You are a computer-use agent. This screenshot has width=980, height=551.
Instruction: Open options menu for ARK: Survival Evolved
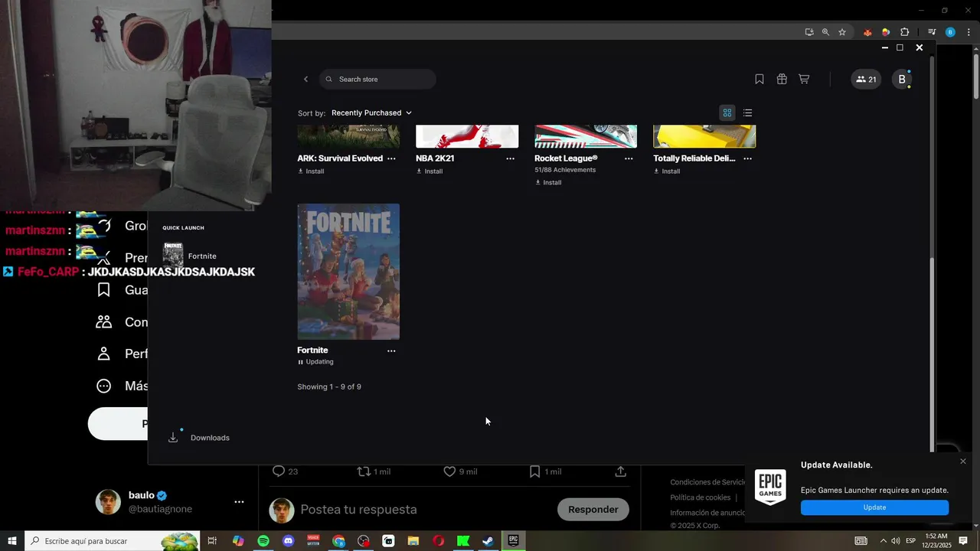391,158
